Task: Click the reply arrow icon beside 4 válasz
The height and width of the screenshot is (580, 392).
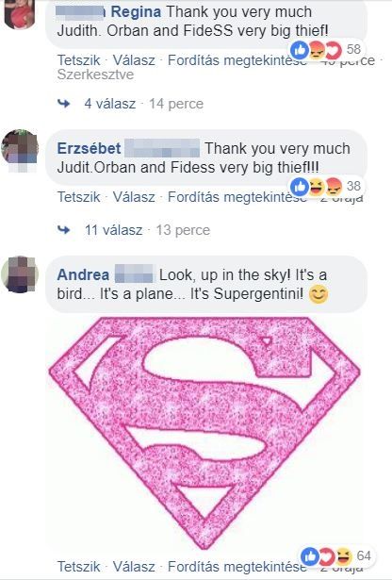Action: coord(64,104)
